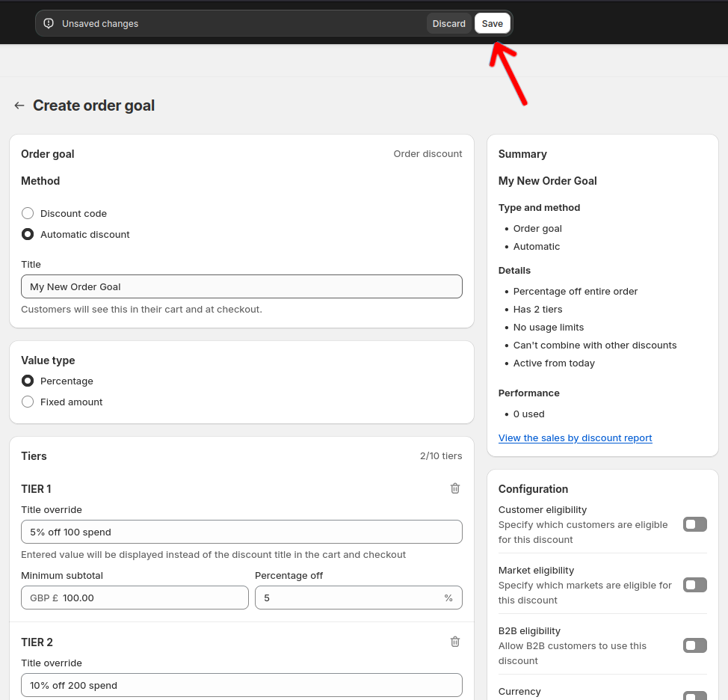The height and width of the screenshot is (700, 728).
Task: Enable Customer eligibility toggle
Action: tap(694, 524)
